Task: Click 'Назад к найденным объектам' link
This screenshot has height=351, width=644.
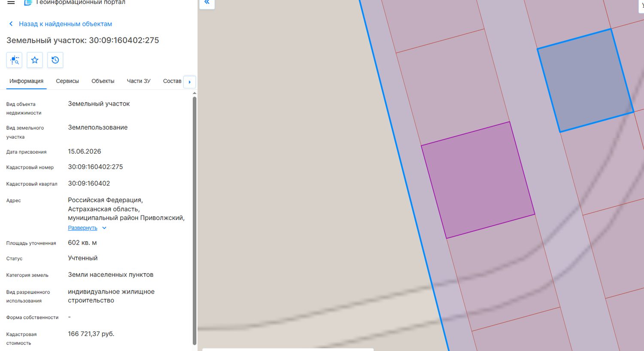Action: pos(65,24)
